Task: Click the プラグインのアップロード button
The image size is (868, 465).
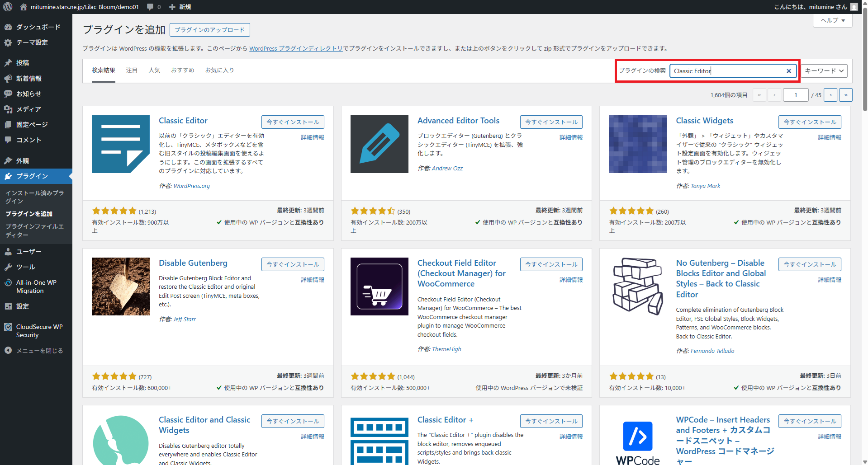Action: (x=209, y=30)
